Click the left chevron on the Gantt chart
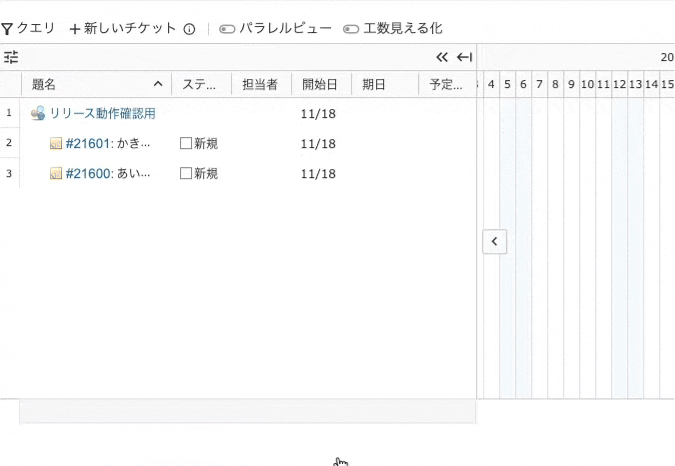Viewport: 675px width, 466px height. 495,241
